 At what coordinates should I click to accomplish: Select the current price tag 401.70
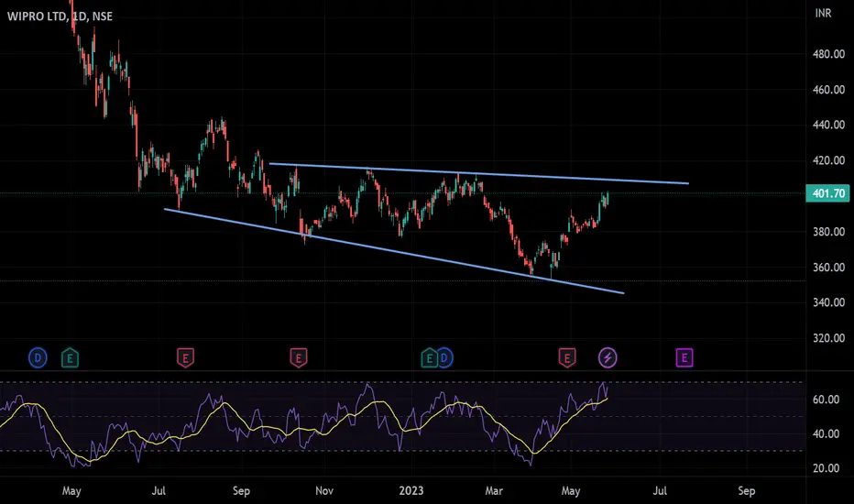point(827,193)
